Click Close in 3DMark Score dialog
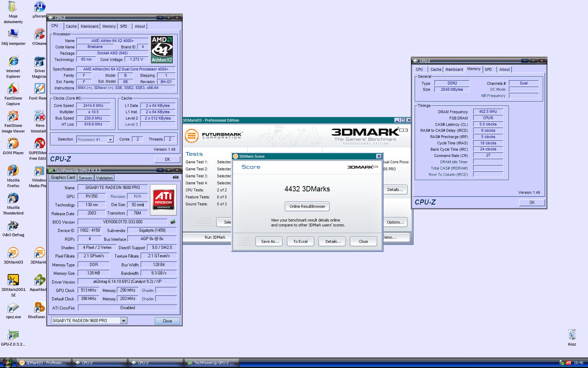The height and width of the screenshot is (368, 588). coord(363,241)
